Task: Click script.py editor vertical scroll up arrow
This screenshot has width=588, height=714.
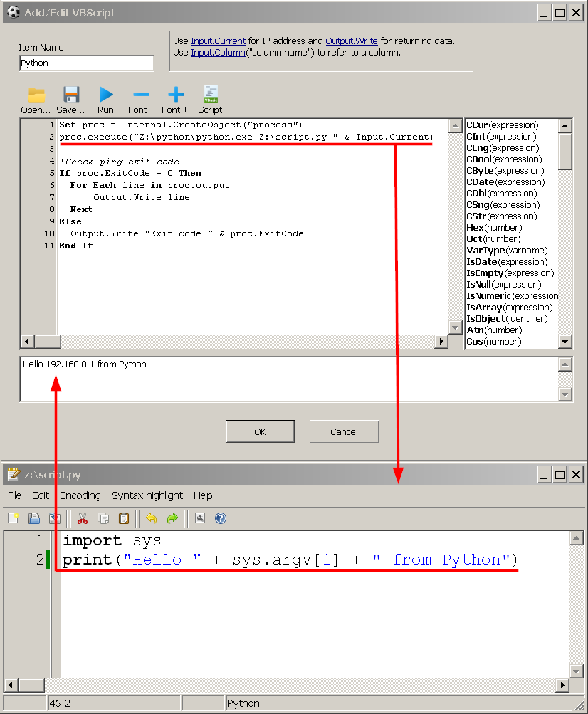Action: point(576,538)
